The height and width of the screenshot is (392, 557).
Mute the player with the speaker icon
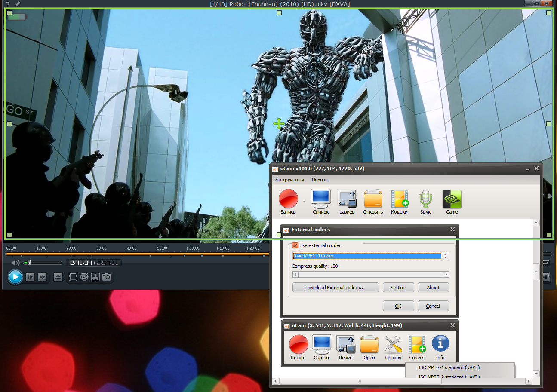(x=15, y=263)
